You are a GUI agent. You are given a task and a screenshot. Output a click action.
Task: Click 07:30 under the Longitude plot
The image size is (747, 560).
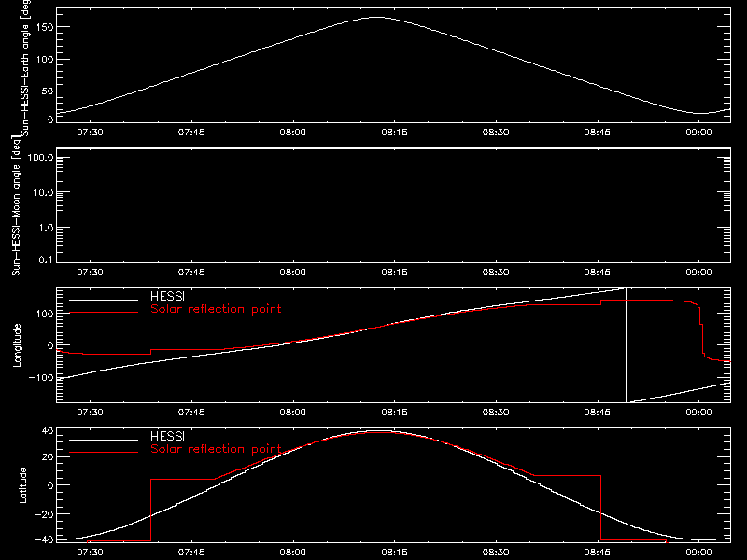[90, 412]
